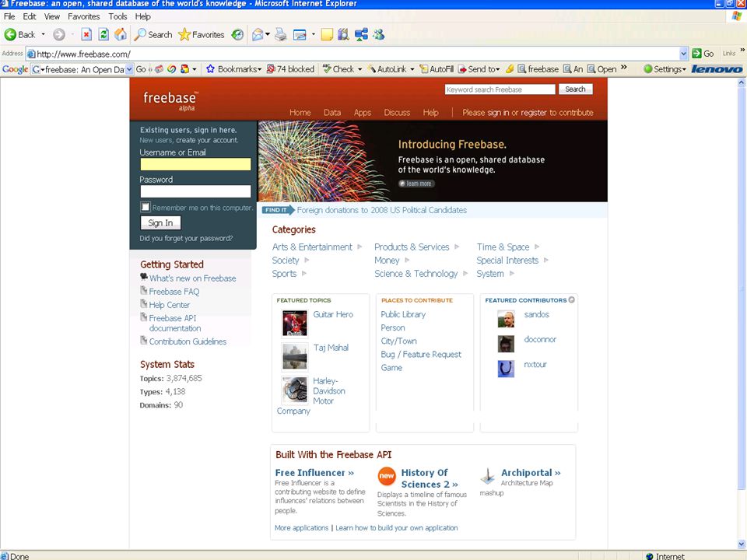Image resolution: width=747 pixels, height=560 pixels.
Task: Click the Internet zone globe in status bar
Action: coord(649,556)
